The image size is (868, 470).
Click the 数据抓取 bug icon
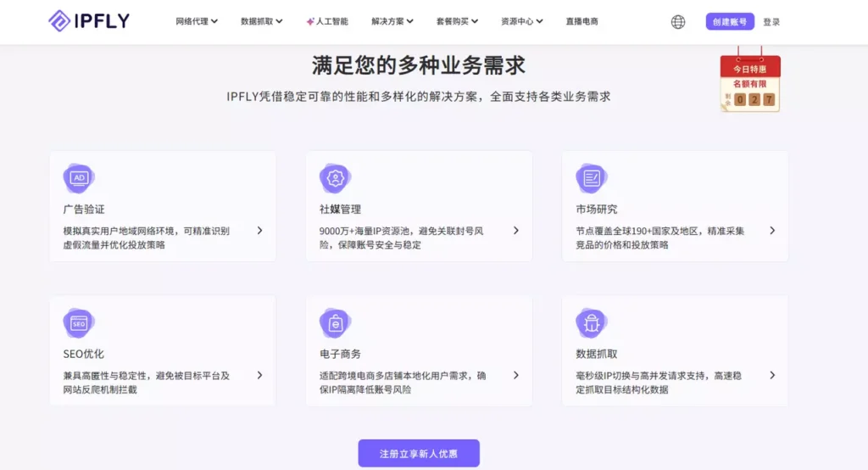(591, 322)
